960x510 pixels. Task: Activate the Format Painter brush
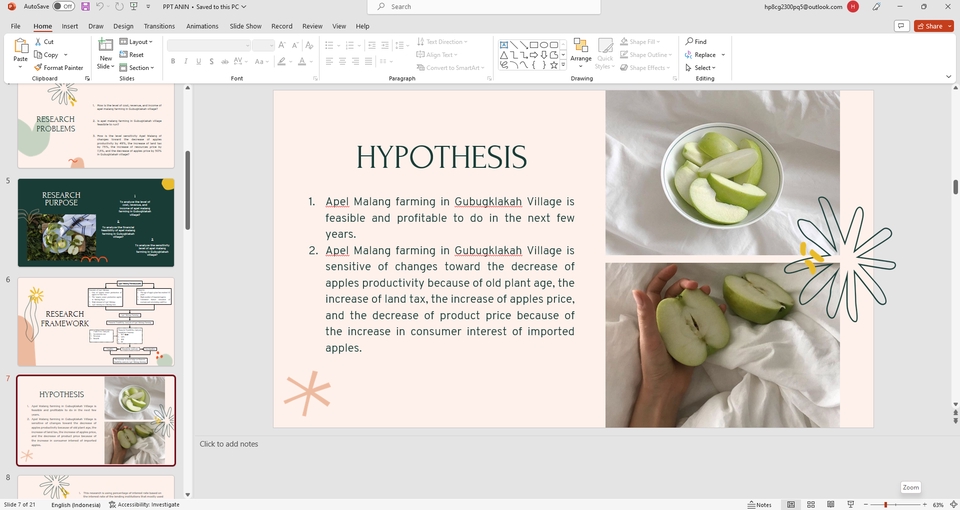coord(58,68)
